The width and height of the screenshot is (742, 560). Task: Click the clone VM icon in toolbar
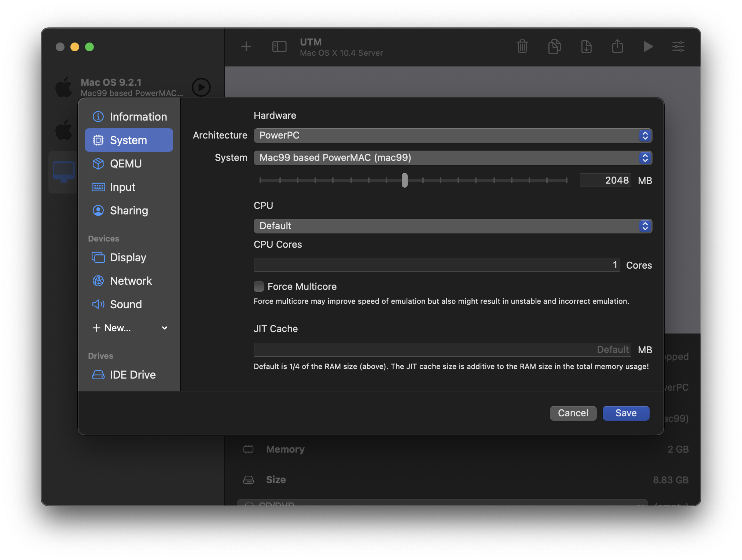click(554, 47)
